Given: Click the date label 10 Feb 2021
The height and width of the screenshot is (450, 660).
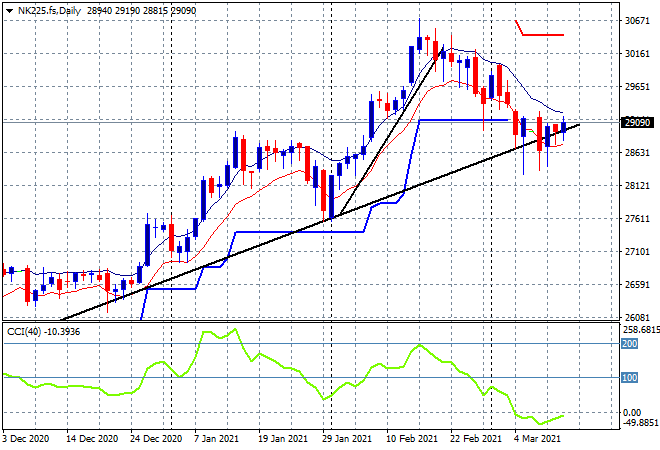Looking at the screenshot, I should click(412, 439).
